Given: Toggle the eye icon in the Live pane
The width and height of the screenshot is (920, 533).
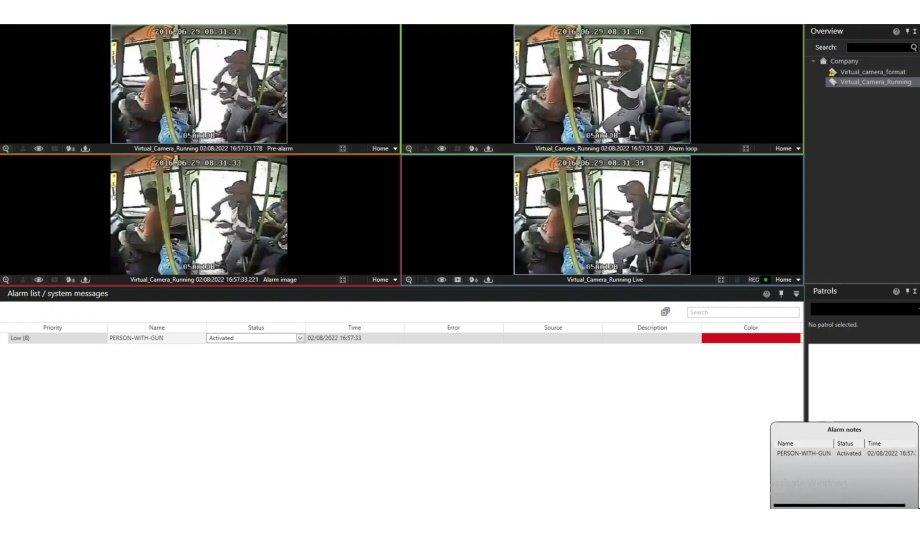Looking at the screenshot, I should (x=442, y=280).
